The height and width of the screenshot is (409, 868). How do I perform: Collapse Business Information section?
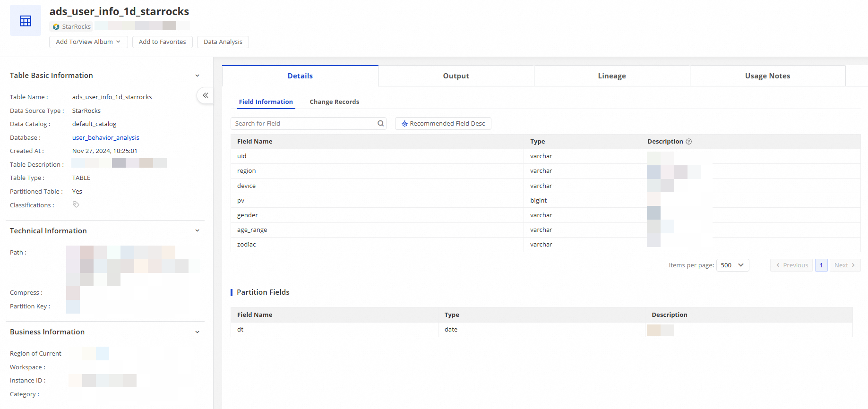coord(197,332)
